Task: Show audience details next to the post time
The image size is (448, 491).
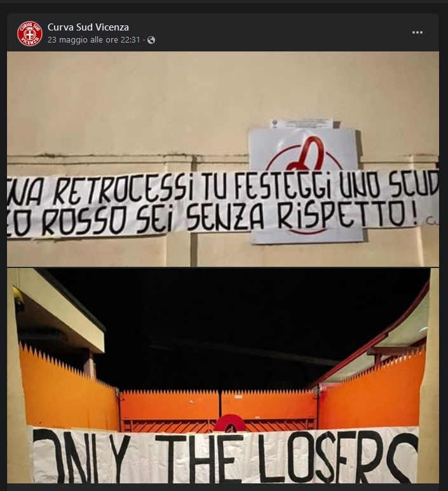Action: [x=151, y=40]
